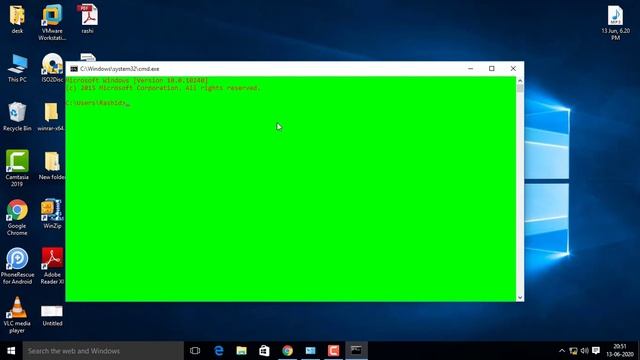Select the winrar-x64 folder icon
The image size is (640, 360).
[x=51, y=116]
